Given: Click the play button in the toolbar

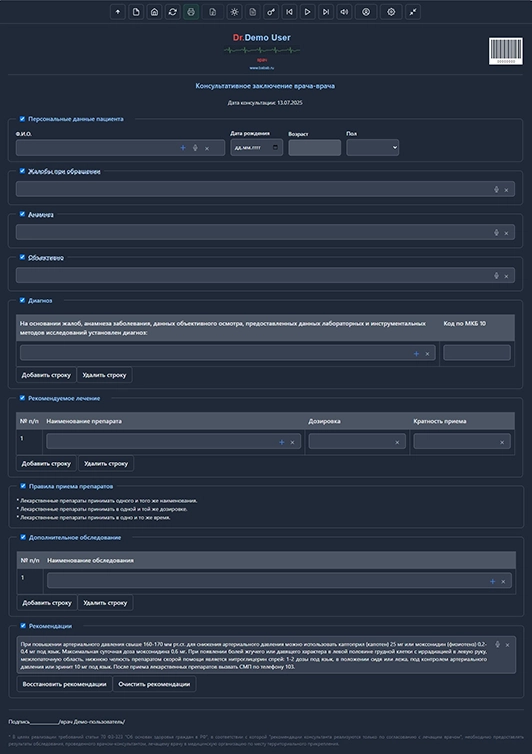Looking at the screenshot, I should [x=307, y=12].
